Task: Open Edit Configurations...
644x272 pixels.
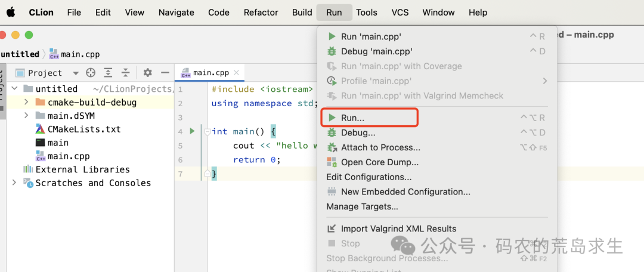Action: point(437,177)
